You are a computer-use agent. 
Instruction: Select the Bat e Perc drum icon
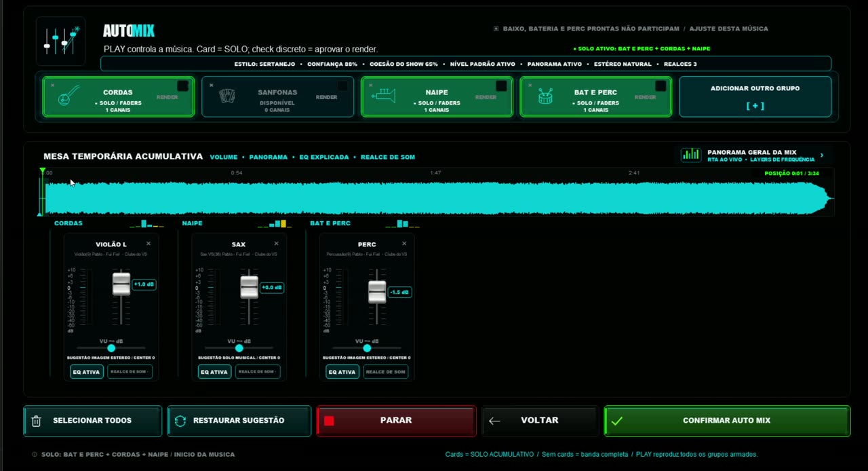(545, 96)
